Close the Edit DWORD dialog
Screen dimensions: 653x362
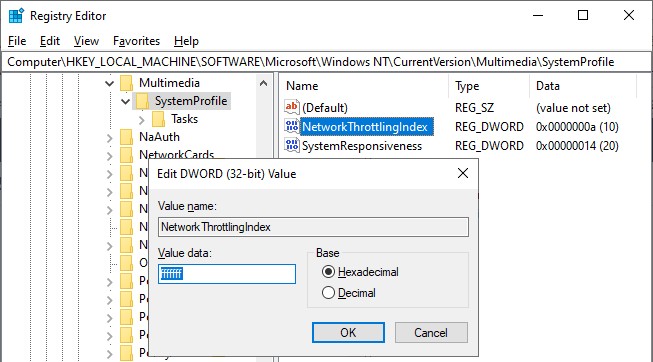pyautogui.click(x=463, y=173)
